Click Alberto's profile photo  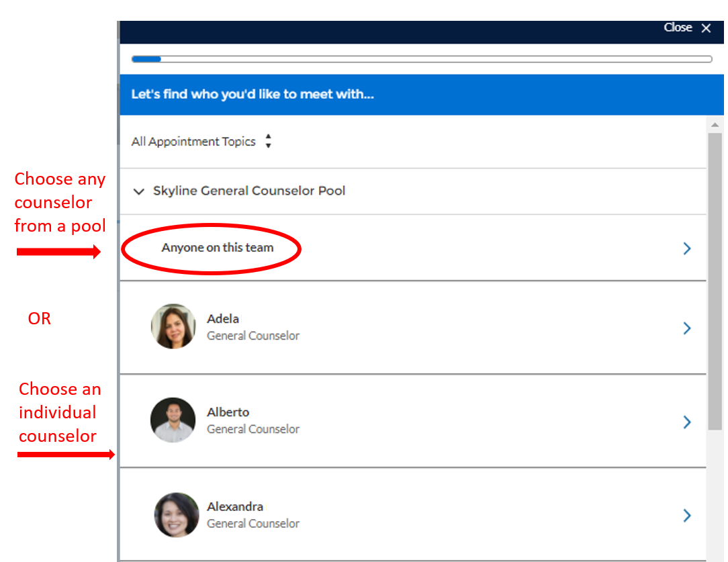coord(173,420)
